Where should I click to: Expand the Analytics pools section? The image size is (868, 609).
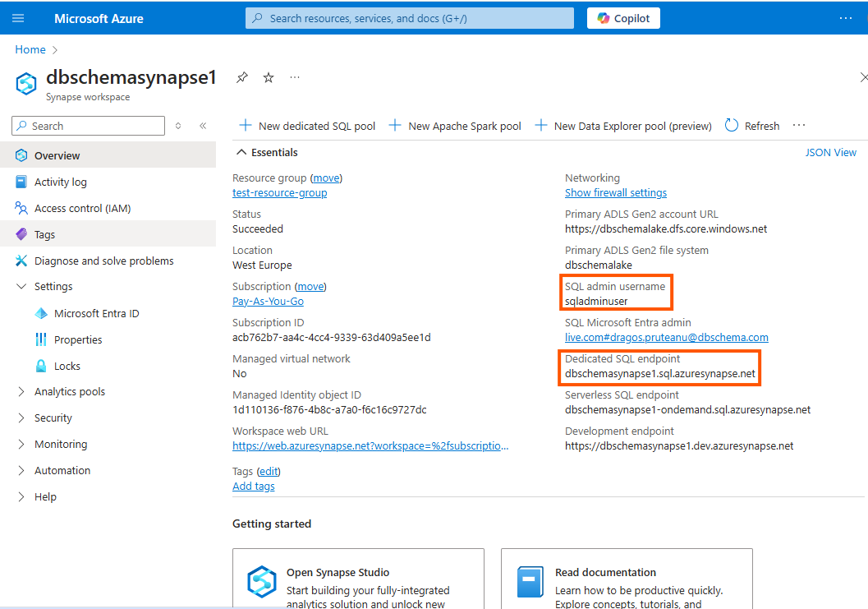click(x=21, y=392)
